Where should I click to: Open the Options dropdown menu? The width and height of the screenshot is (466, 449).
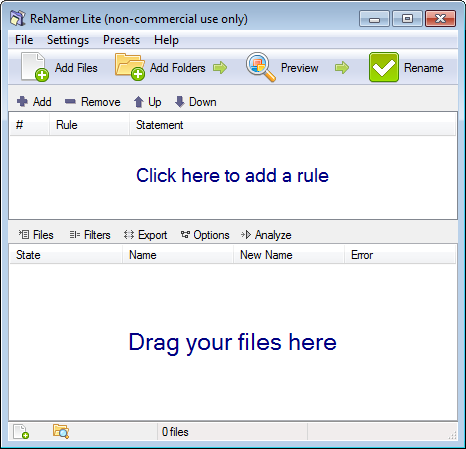(x=205, y=235)
